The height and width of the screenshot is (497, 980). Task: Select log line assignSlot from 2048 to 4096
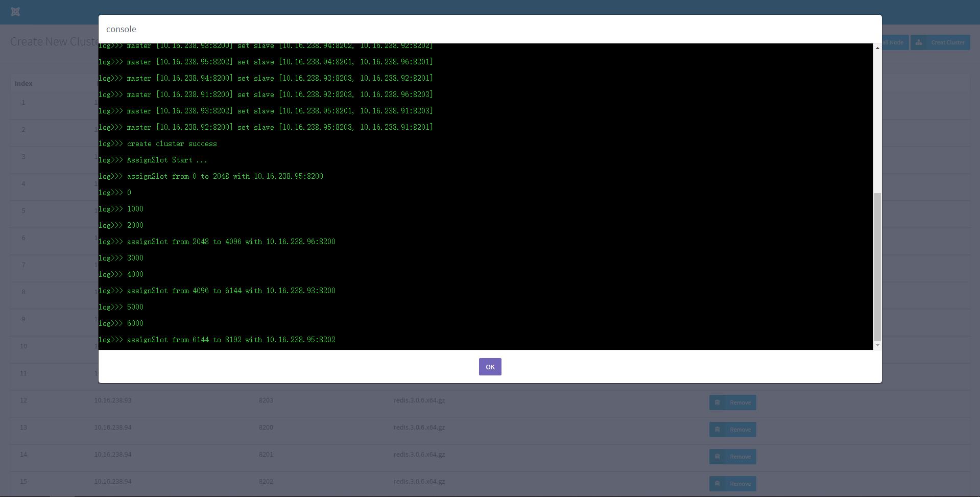coord(217,242)
